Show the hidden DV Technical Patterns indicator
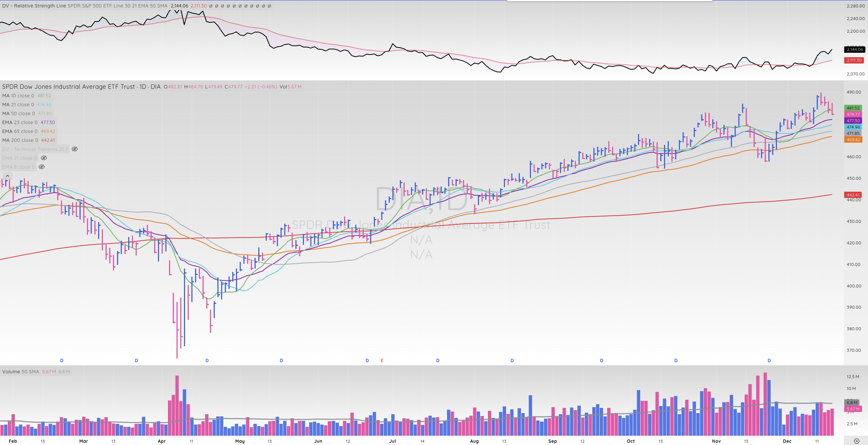Image resolution: width=868 pixels, height=445 pixels. pos(75,149)
